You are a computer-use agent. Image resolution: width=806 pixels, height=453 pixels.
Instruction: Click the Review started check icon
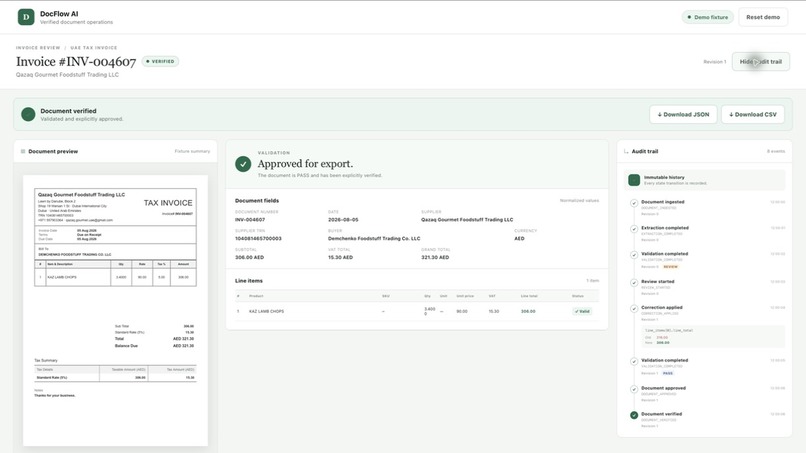[x=634, y=283]
